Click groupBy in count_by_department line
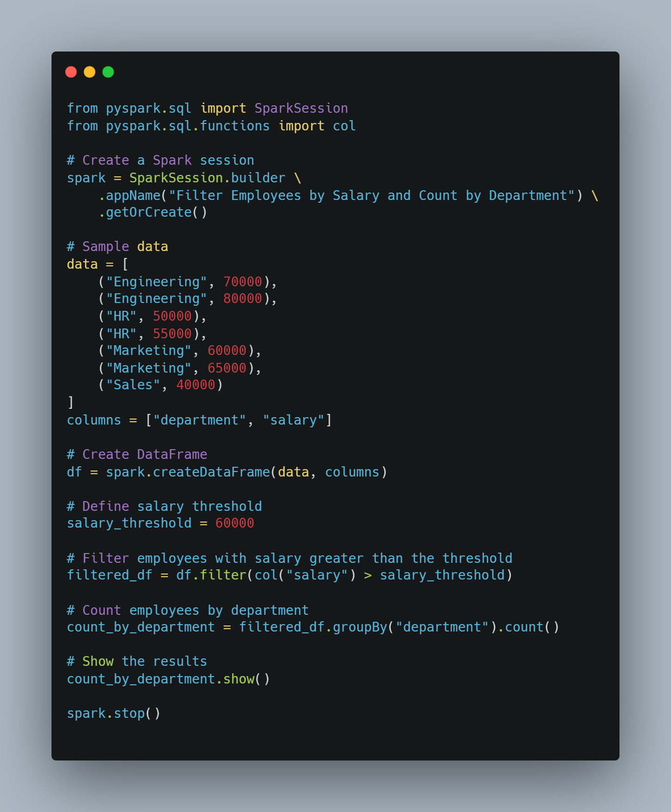This screenshot has height=812, width=671. 360,627
